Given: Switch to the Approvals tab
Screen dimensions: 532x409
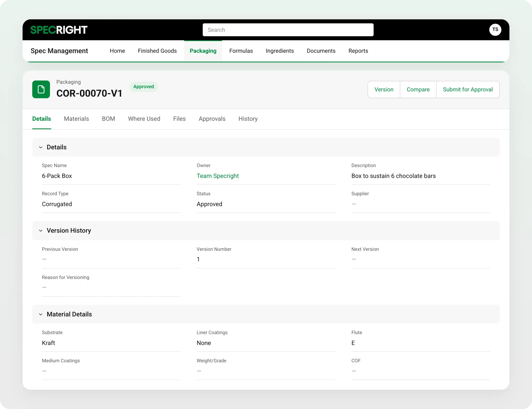Looking at the screenshot, I should tap(212, 119).
